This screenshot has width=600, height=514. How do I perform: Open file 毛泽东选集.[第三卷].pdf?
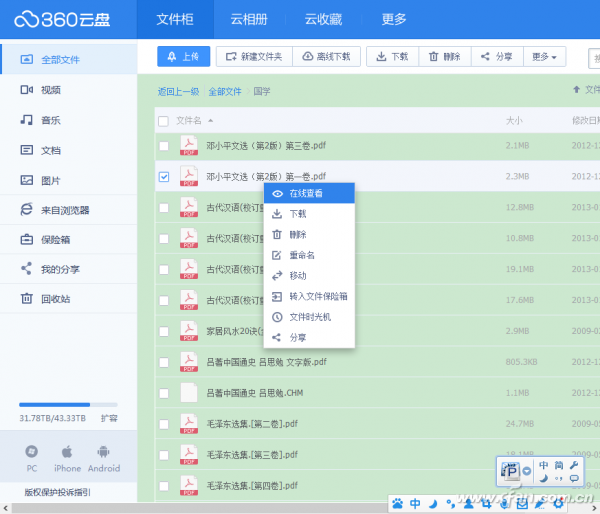click(252, 455)
